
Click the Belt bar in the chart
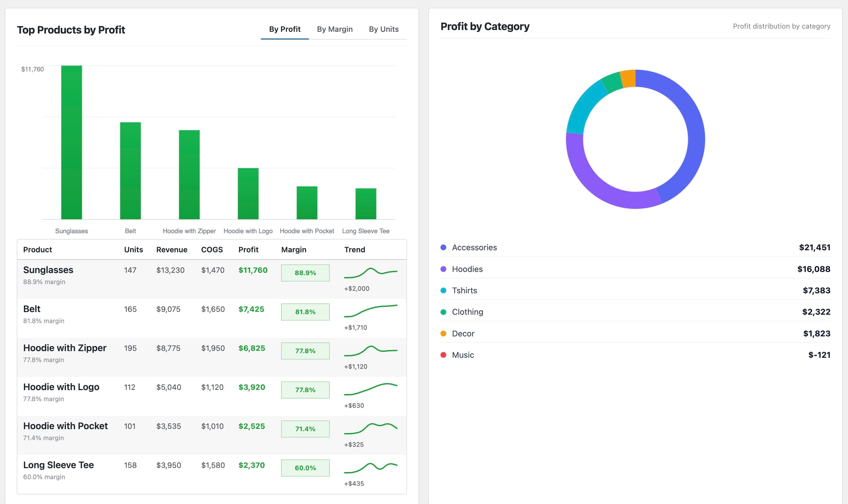pos(130,171)
